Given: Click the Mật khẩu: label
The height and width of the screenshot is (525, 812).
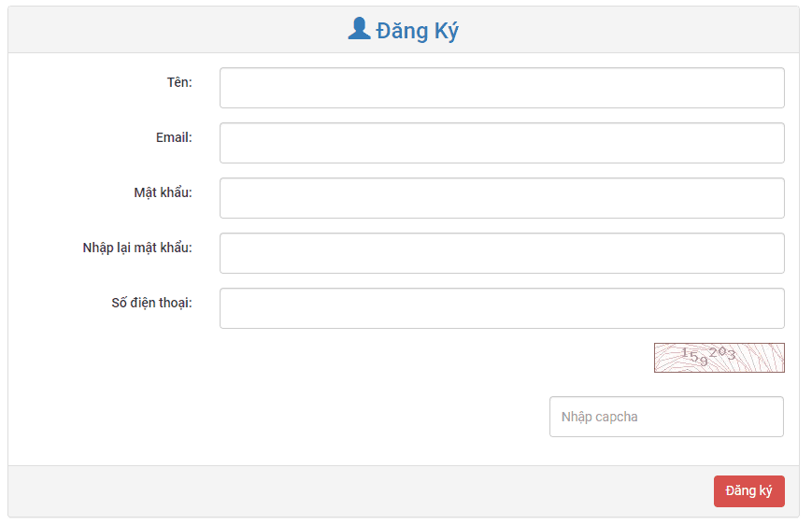Looking at the screenshot, I should tap(163, 192).
